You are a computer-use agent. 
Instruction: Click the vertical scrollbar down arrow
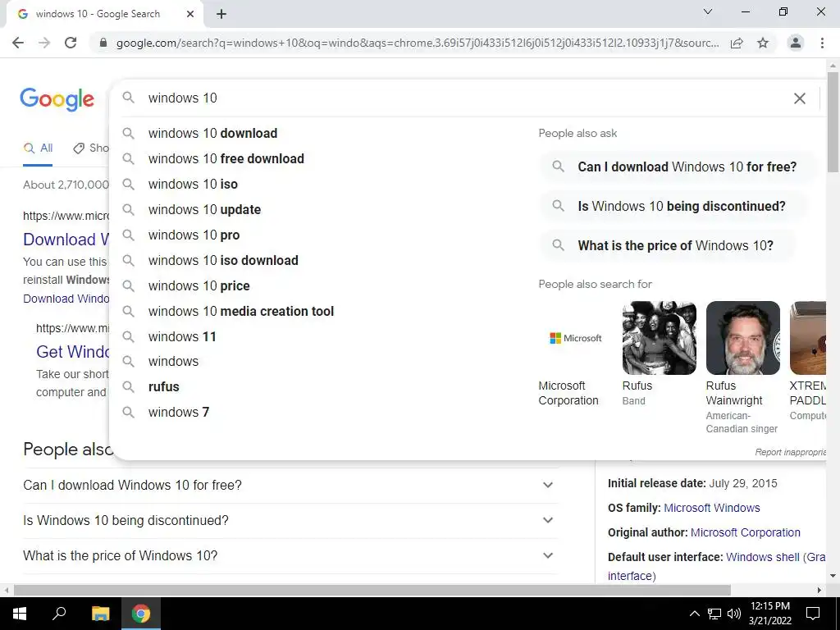(833, 576)
